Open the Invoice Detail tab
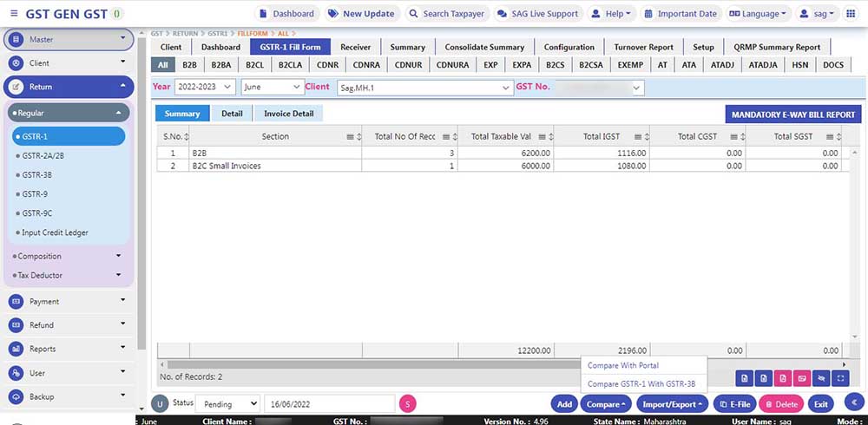The width and height of the screenshot is (868, 425). pos(288,114)
